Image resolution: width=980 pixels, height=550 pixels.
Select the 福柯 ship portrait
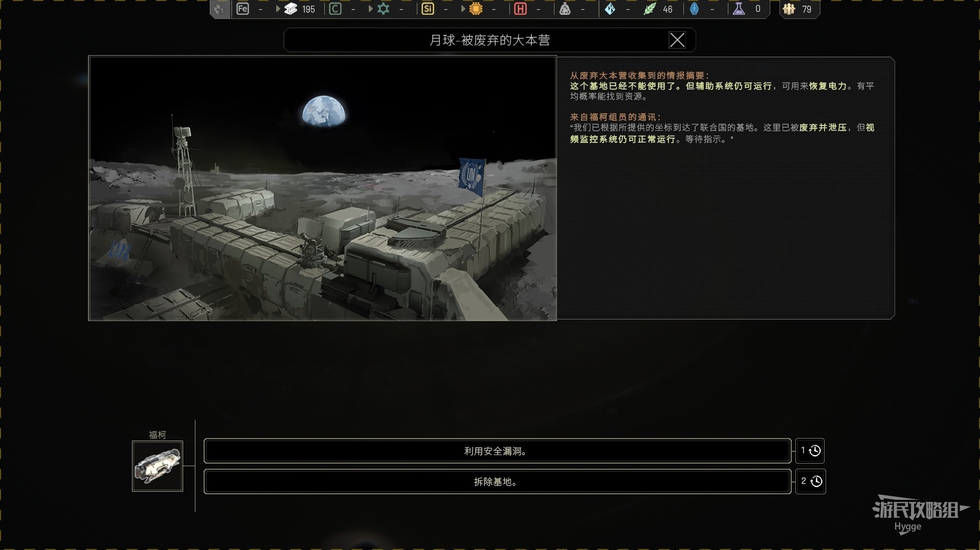point(158,466)
